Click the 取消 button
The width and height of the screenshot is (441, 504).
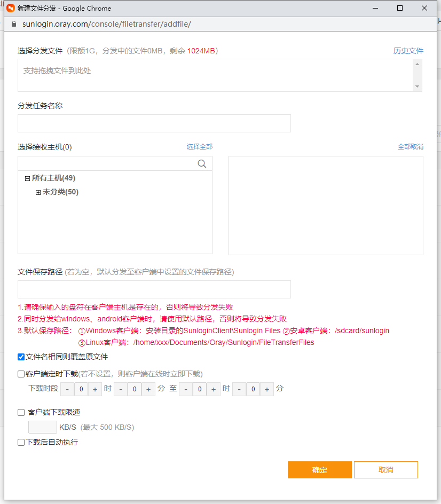pos(385,470)
